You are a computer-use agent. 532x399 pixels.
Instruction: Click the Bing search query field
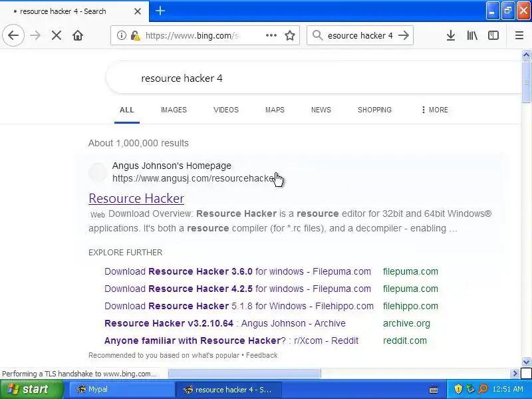314,78
